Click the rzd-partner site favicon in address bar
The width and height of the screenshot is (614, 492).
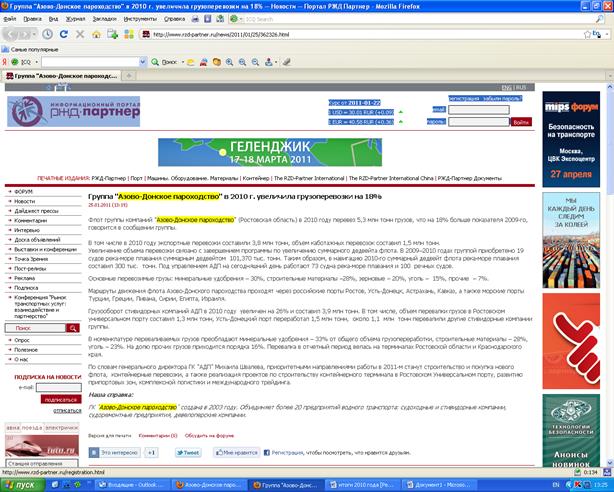click(x=146, y=34)
